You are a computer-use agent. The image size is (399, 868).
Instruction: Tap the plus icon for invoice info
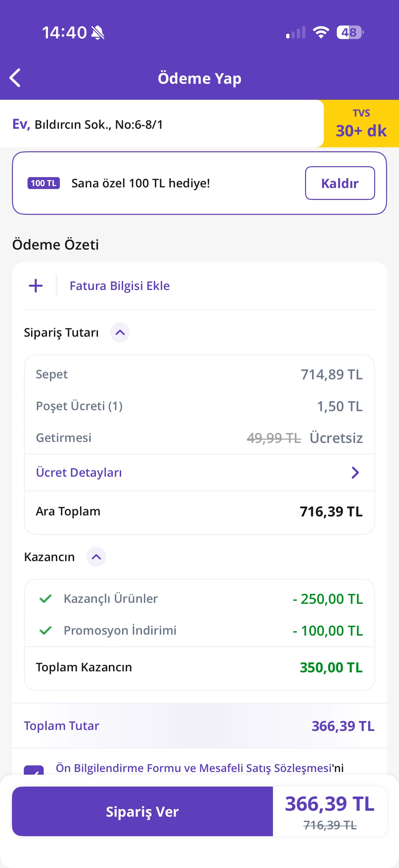click(36, 286)
